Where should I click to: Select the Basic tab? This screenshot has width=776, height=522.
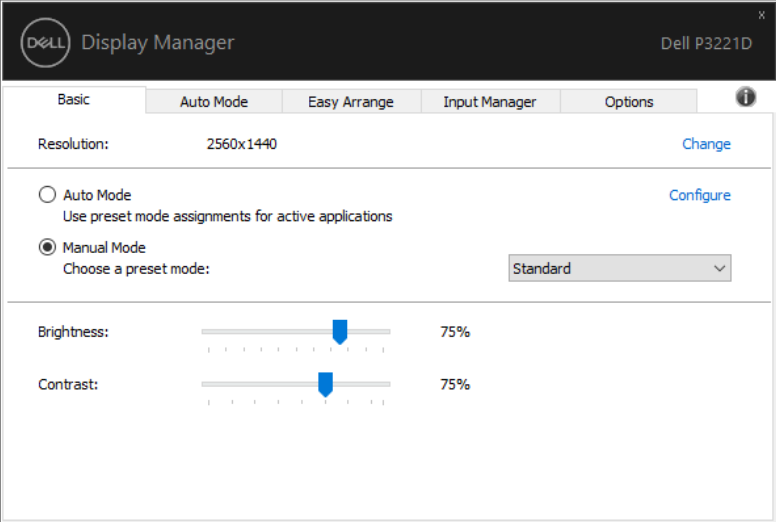coord(74,99)
